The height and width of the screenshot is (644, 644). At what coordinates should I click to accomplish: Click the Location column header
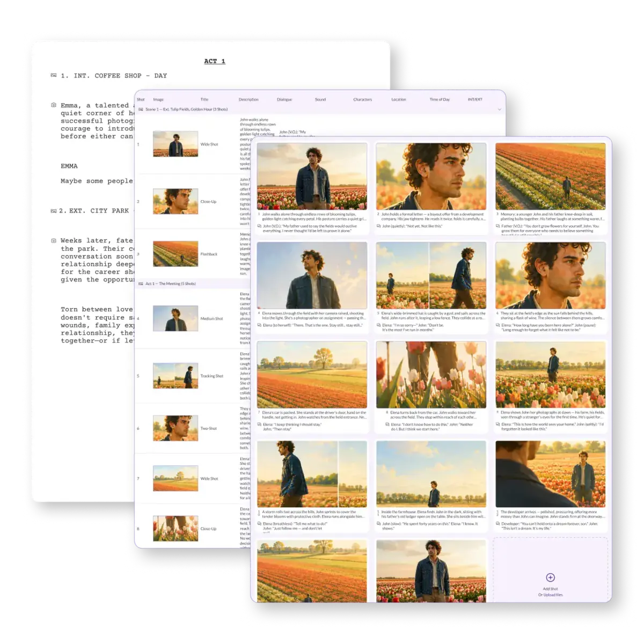[399, 99]
